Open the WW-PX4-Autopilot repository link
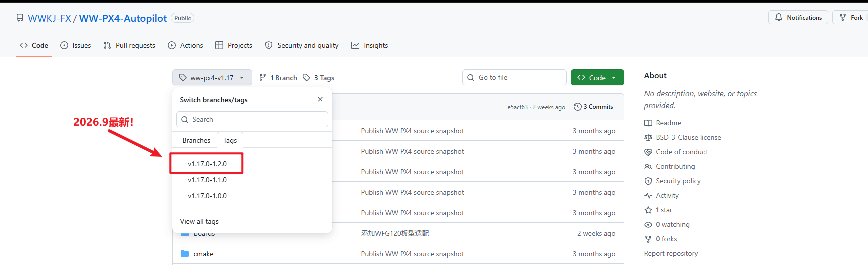Screen dimensions: 868x265 123,18
